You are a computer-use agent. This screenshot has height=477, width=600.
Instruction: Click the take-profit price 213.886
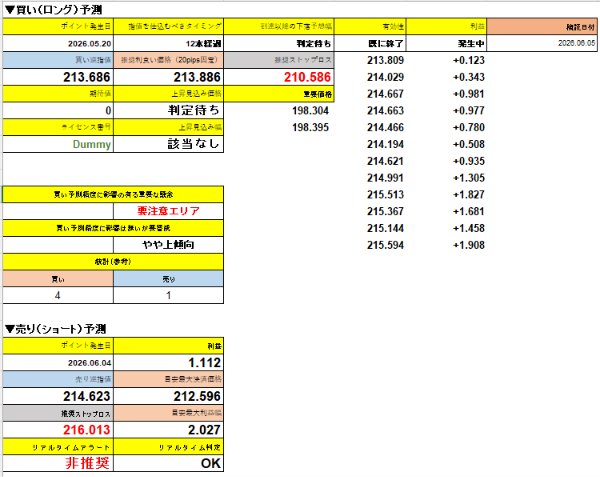click(x=169, y=77)
